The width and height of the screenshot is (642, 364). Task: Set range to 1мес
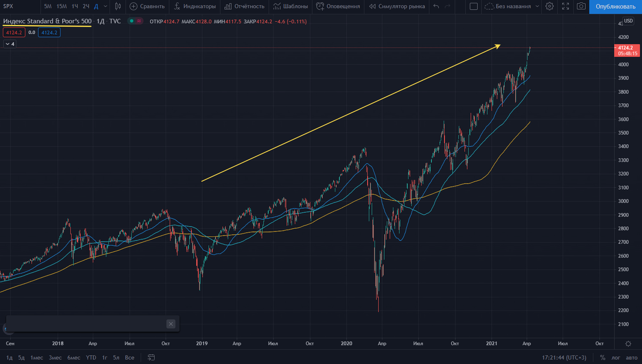36,357
